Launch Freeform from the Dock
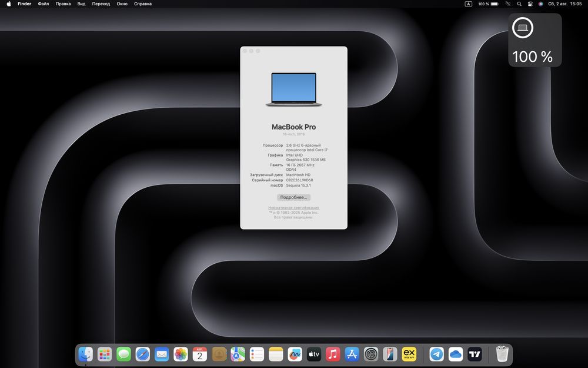The height and width of the screenshot is (368, 588). (295, 354)
